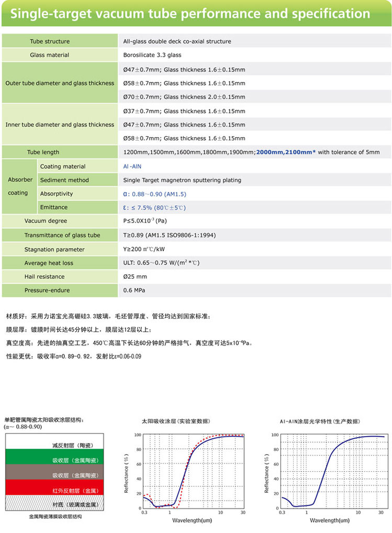This screenshot has width=392, height=533.
Task: Click the brown '吸收层（金属陶瓷）' layer
Action: point(54,472)
